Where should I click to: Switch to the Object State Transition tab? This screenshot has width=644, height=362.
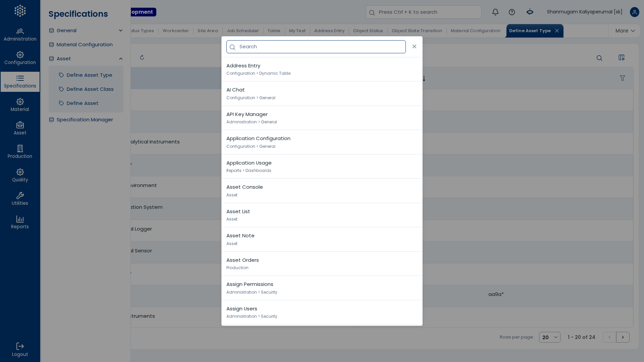[x=417, y=31]
